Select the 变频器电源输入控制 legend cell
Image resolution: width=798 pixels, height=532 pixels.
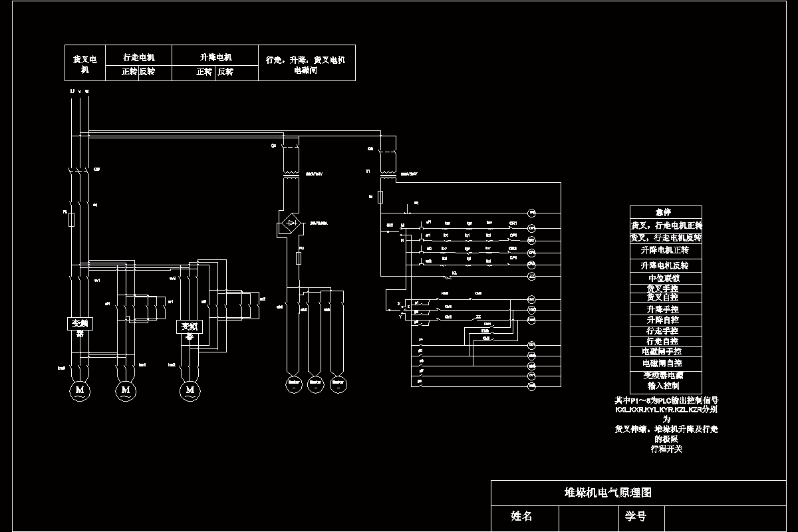(666, 381)
